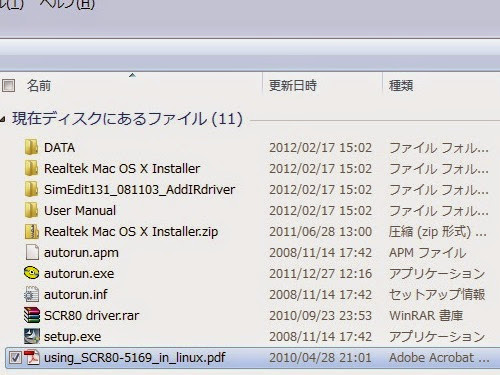
Task: Collapse the 現在ディスクにあるファイル group
Action: 3,119
